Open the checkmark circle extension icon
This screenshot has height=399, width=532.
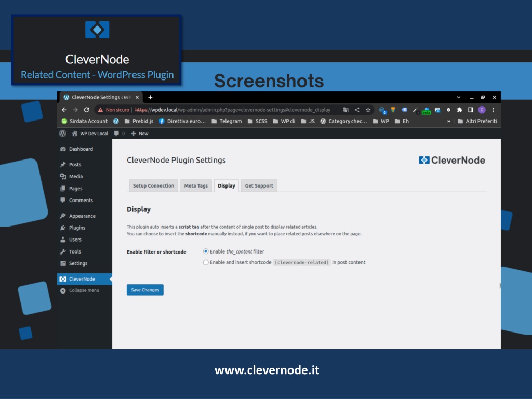(x=448, y=110)
